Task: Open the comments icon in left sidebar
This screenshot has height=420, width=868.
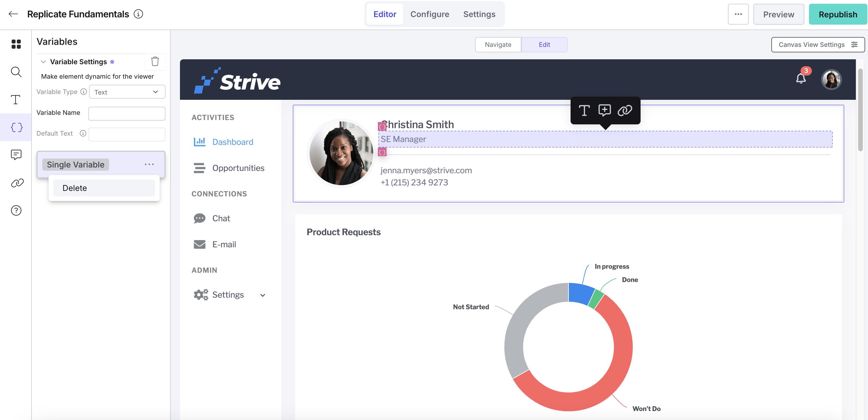Action: point(16,155)
